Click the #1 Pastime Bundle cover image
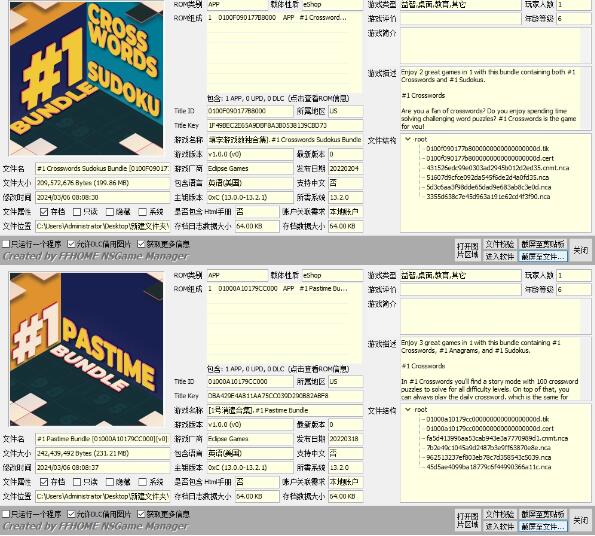Viewport: 595px width, 536px height. coord(87,349)
